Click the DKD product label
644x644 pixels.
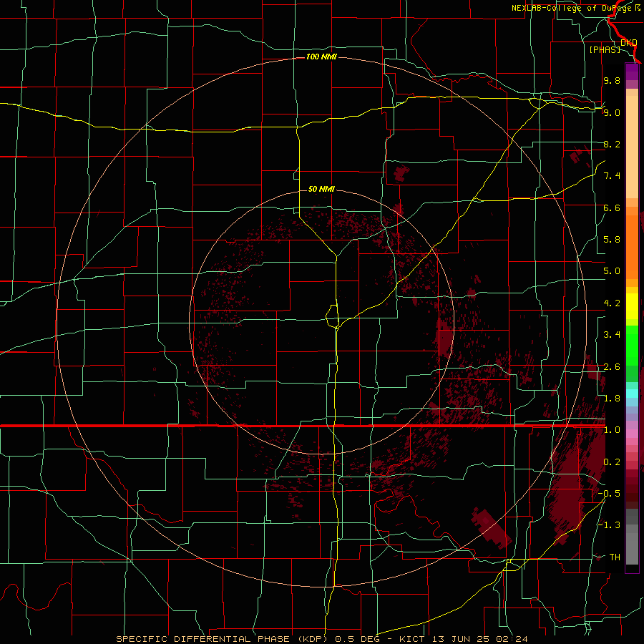pos(629,42)
